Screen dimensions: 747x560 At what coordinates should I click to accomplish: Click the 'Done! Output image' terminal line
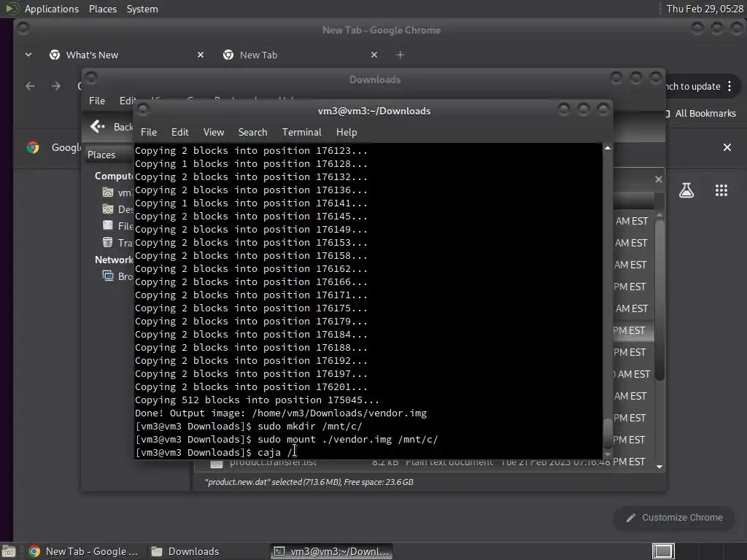point(281,413)
